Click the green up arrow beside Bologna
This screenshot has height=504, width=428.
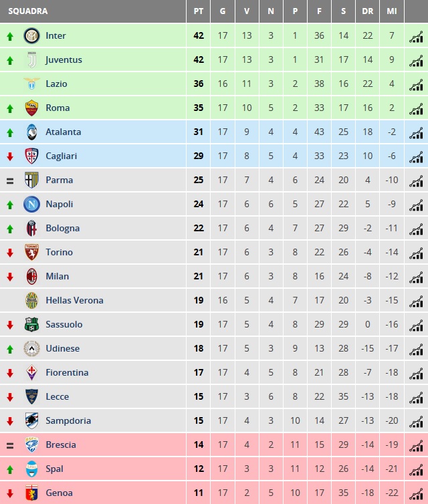click(10, 229)
